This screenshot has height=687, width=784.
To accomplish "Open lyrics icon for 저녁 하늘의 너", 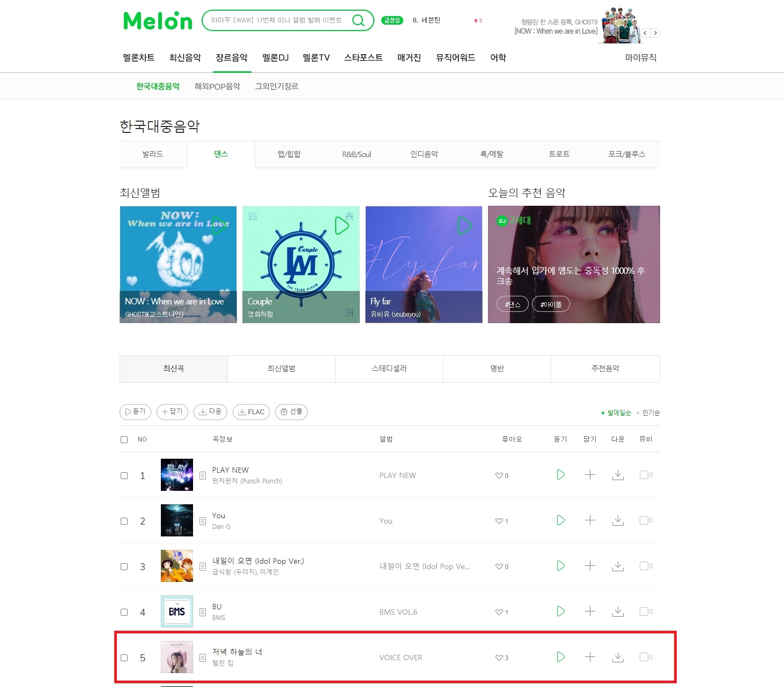I will [x=203, y=658].
